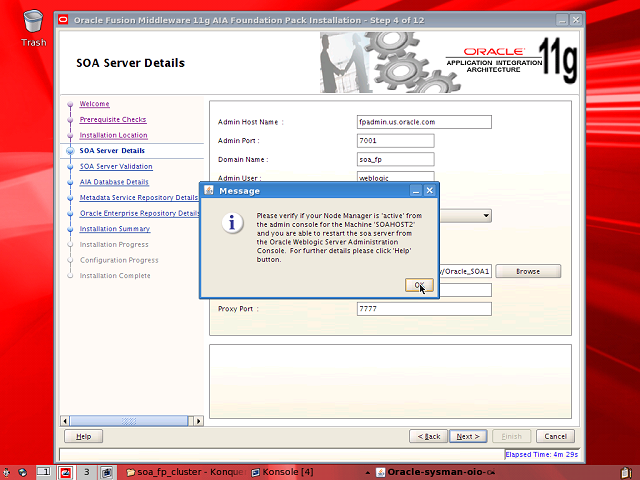640x480 pixels.
Task: Switch to the fourth desktop pager icon
Action: click(107, 472)
